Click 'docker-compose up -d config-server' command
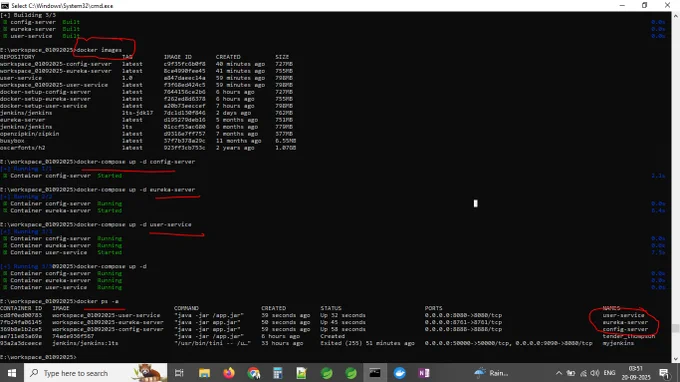 pyautogui.click(x=136, y=162)
